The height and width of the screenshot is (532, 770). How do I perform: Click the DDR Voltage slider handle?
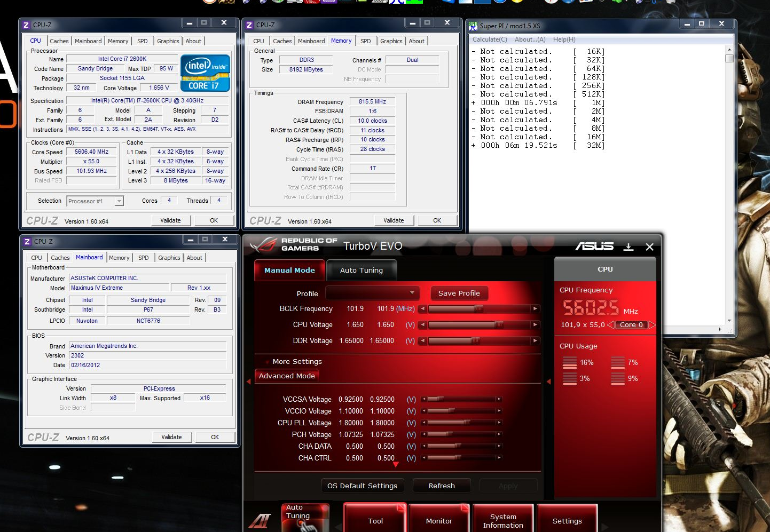(x=475, y=340)
